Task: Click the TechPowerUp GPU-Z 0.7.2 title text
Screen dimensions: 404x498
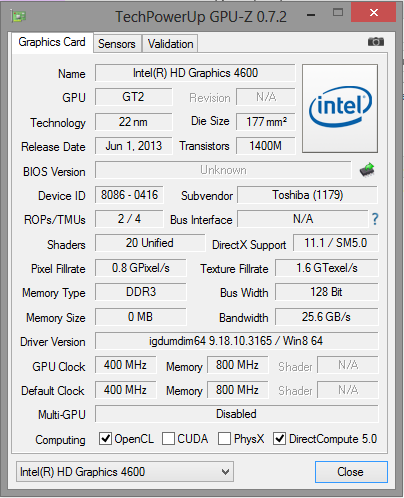Action: 201,16
